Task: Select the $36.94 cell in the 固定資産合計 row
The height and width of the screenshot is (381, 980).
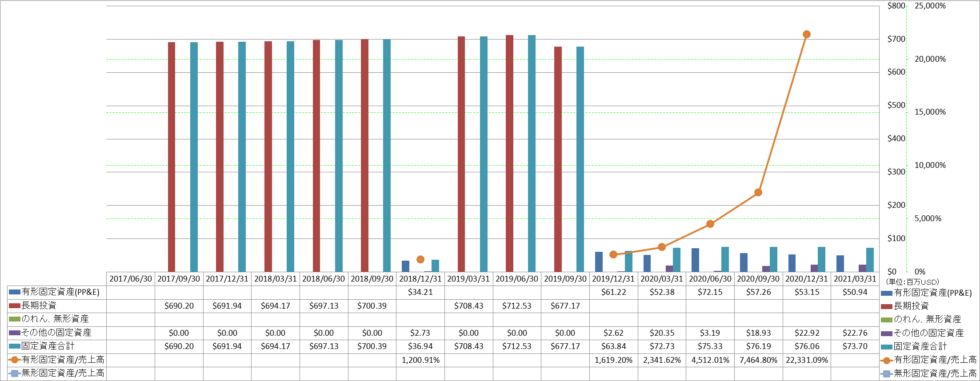Action: pyautogui.click(x=420, y=346)
